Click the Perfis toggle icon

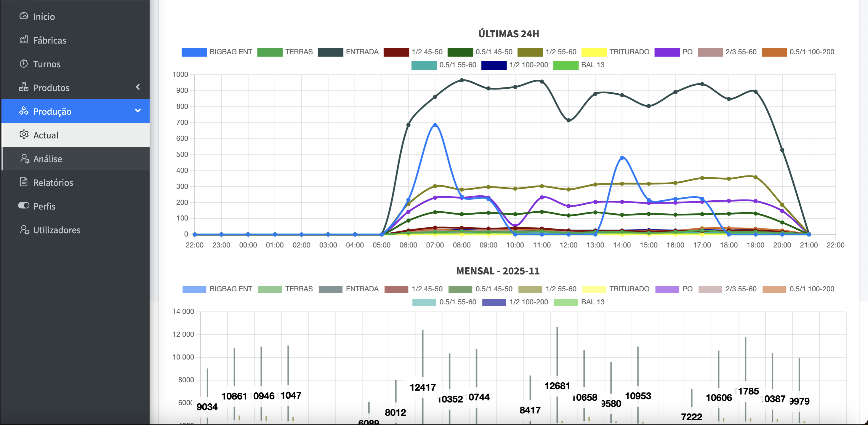(24, 206)
